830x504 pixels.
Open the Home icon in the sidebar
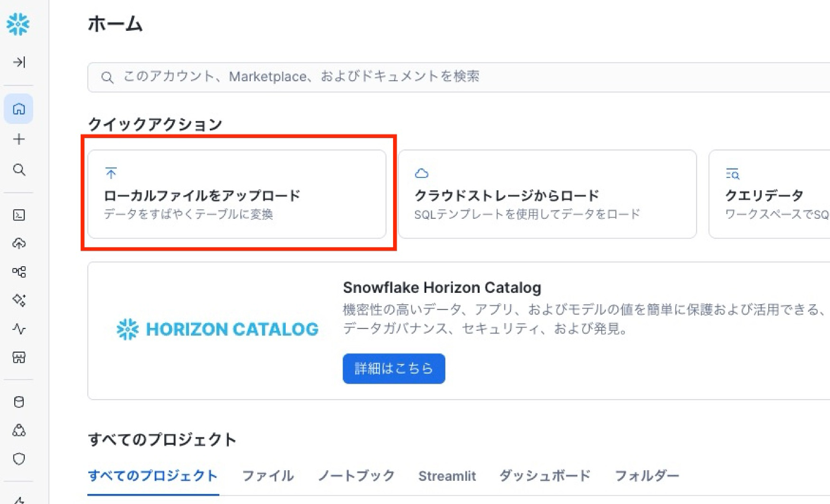click(x=18, y=109)
